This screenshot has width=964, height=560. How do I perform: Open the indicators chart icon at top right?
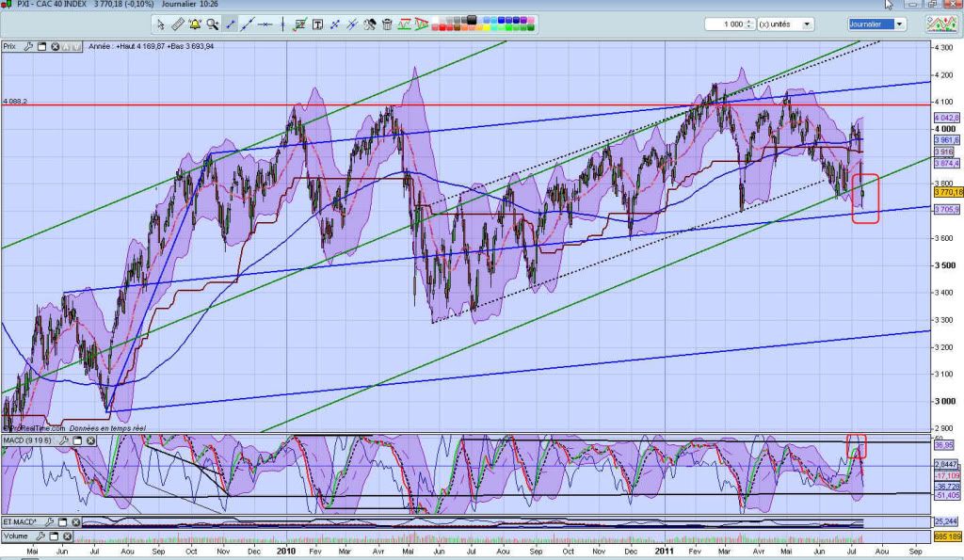[942, 24]
